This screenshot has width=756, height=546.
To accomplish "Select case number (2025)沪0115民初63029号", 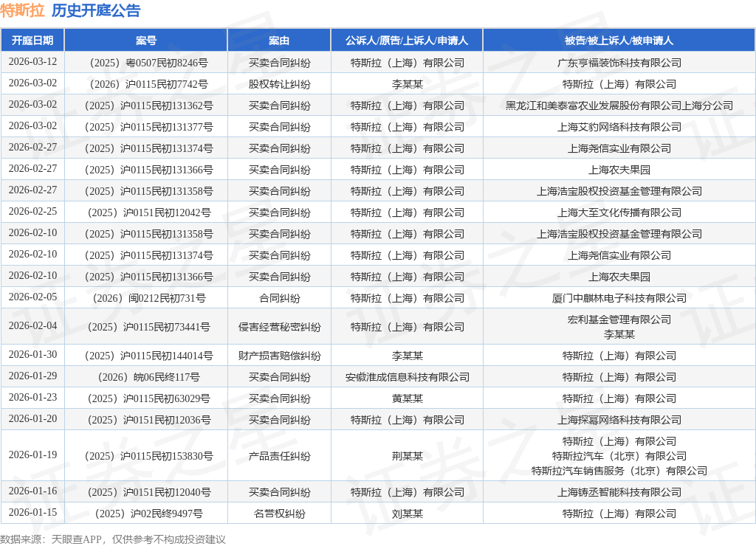I will [x=148, y=398].
